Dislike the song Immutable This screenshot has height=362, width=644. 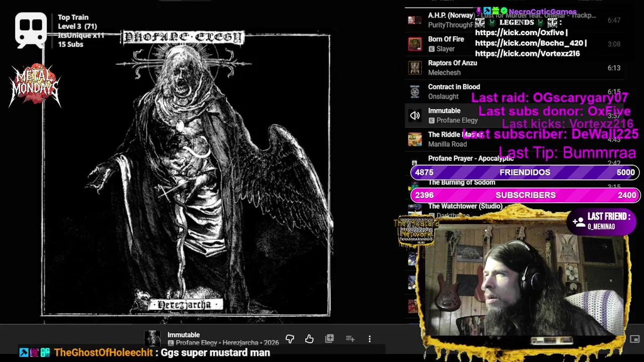pos(290,339)
